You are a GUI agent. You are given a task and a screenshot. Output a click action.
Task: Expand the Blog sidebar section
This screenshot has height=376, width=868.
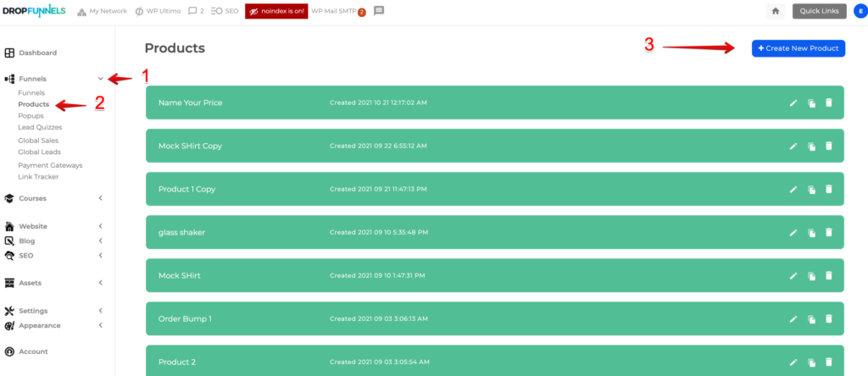100,241
